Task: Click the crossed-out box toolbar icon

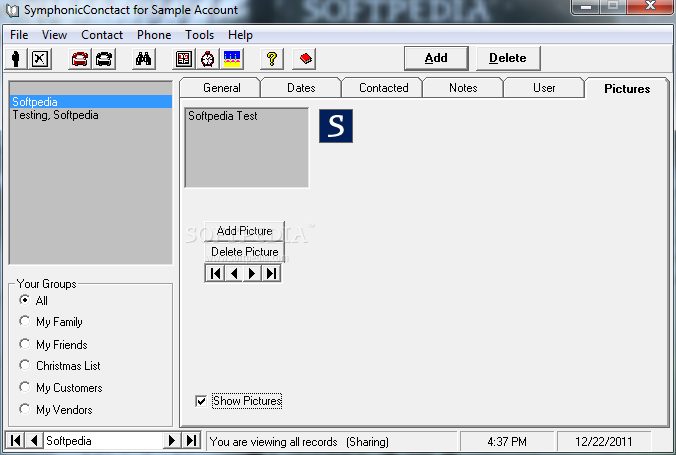Action: click(40, 59)
